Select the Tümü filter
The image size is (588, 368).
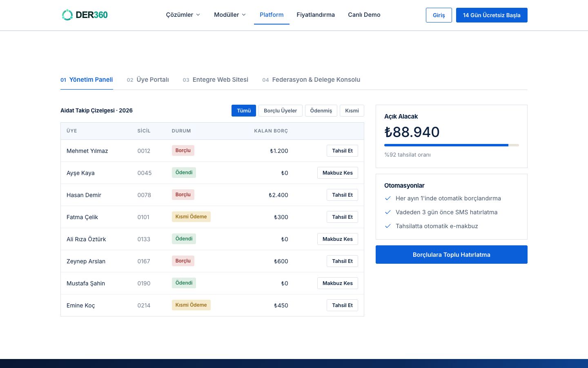point(244,111)
